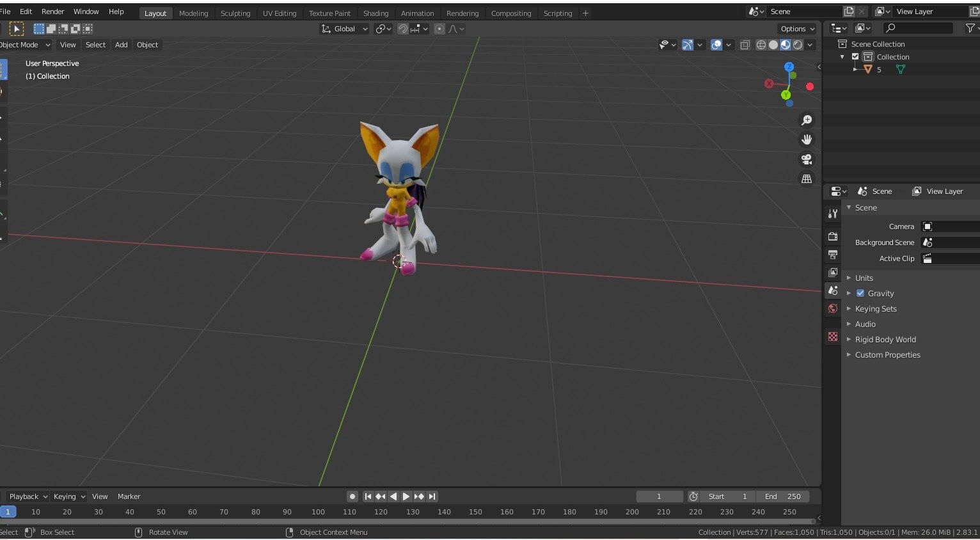Screen dimensions: 980x540
Task: Click timeline frame 100 mark
Action: 318,512
